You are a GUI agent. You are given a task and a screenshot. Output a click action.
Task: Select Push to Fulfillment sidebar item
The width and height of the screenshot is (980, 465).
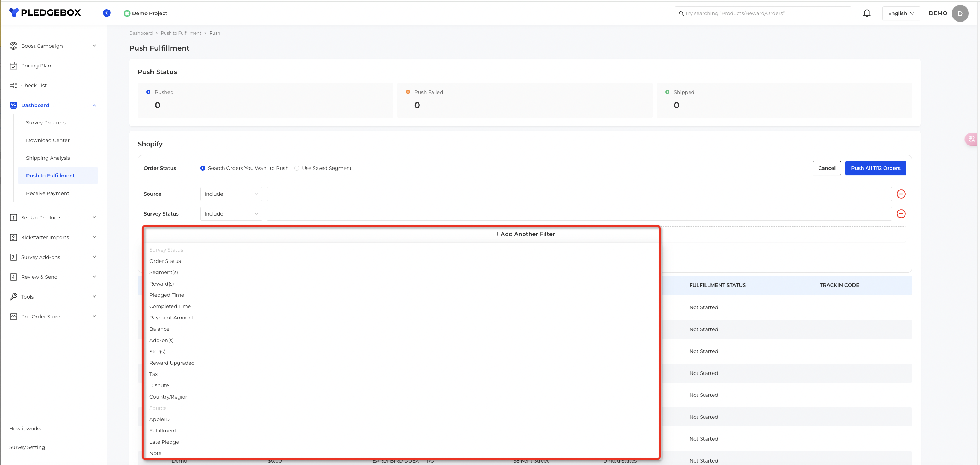pos(58,175)
